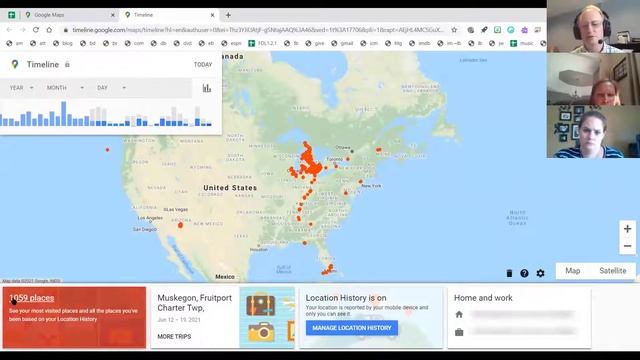Click the Location History is on heading
640x360 pixels.
click(x=346, y=298)
